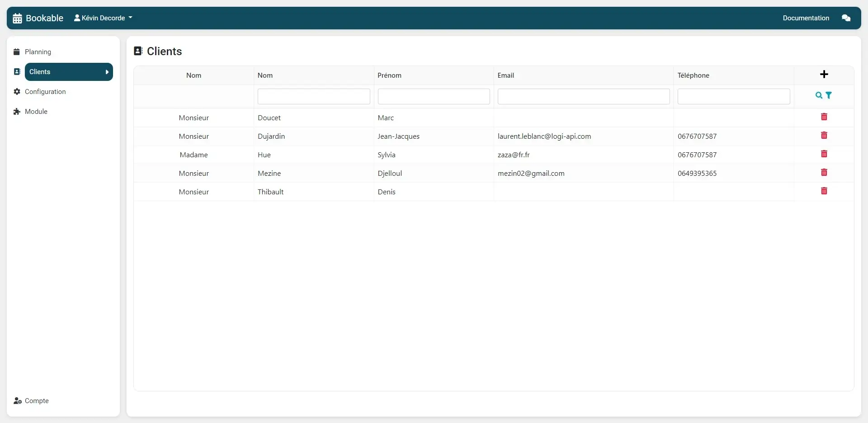868x423 pixels.
Task: Click Monsieur in the Thibault row
Action: [x=193, y=192]
